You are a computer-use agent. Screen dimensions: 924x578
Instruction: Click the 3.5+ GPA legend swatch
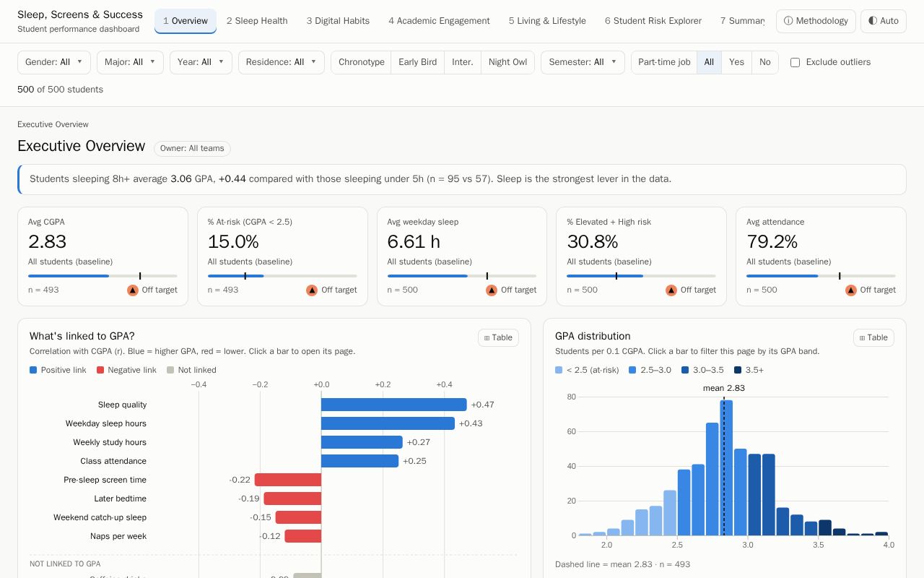click(738, 370)
